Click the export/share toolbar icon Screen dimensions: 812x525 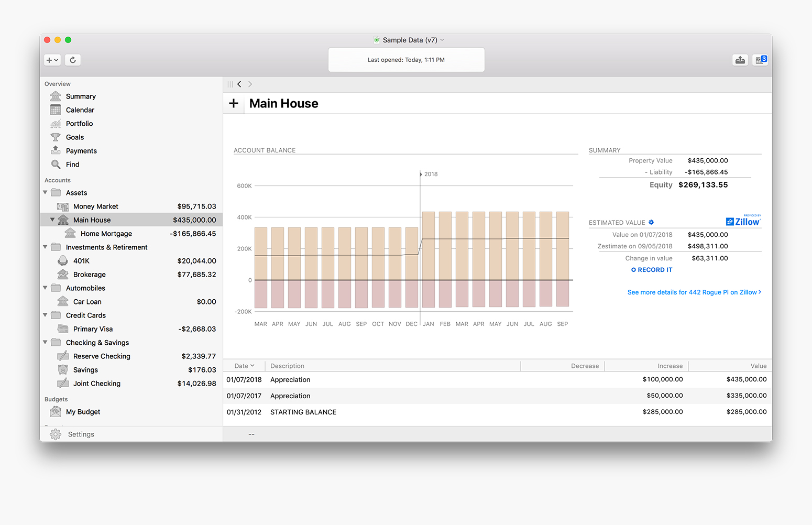(740, 60)
